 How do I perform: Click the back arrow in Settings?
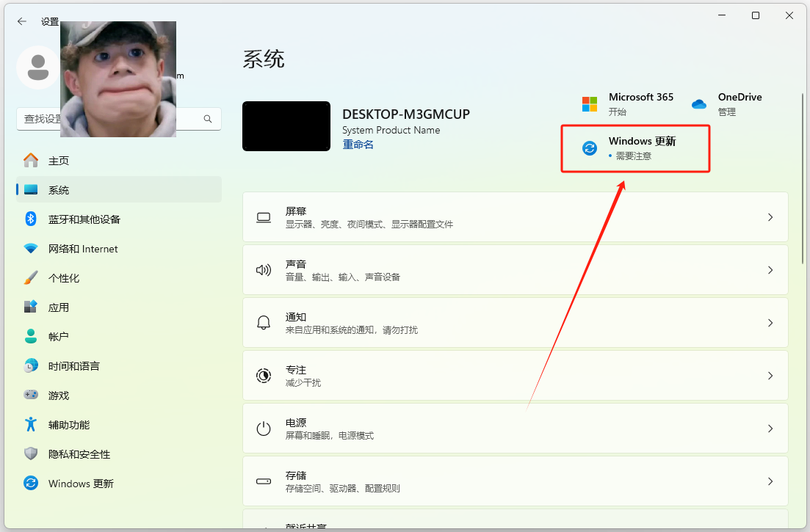click(22, 21)
